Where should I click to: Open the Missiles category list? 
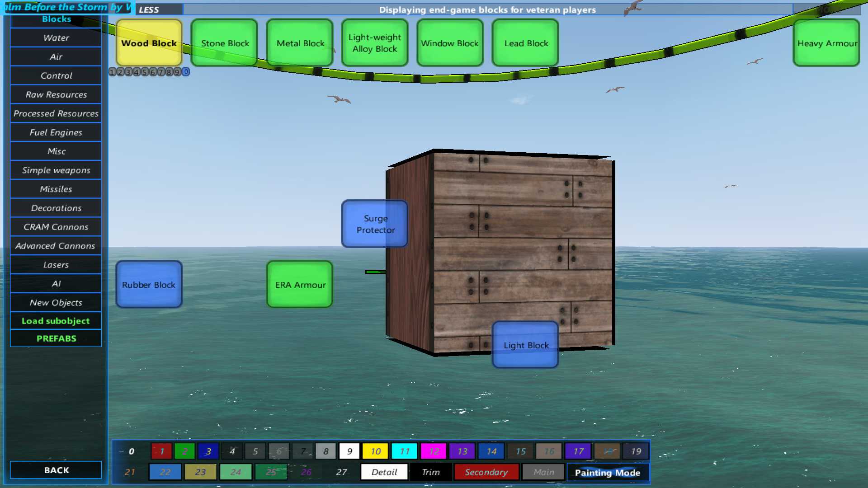(x=56, y=189)
